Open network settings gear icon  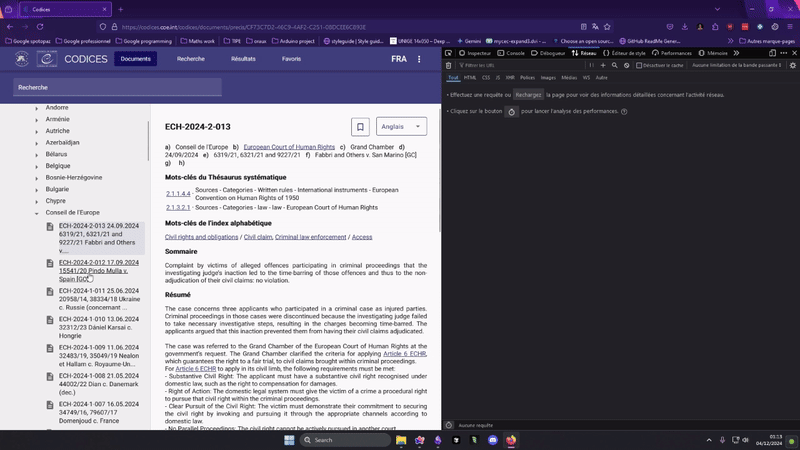793,65
